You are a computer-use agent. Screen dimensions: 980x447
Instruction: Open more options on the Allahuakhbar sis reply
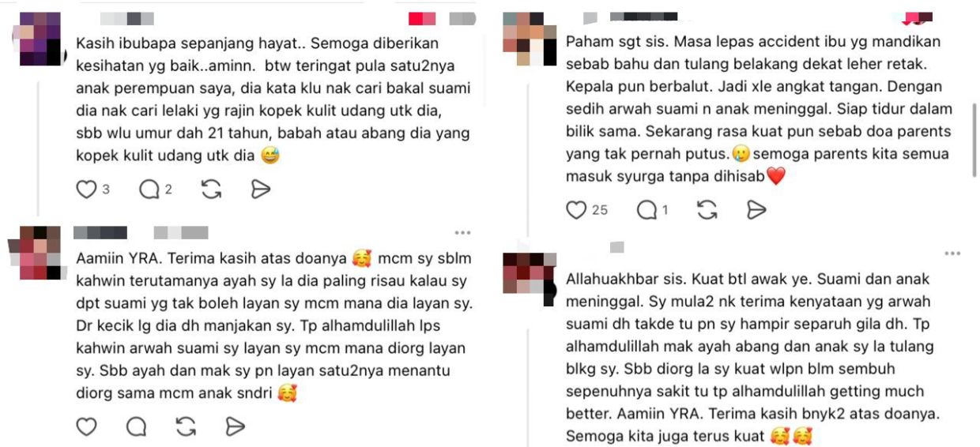click(x=952, y=254)
